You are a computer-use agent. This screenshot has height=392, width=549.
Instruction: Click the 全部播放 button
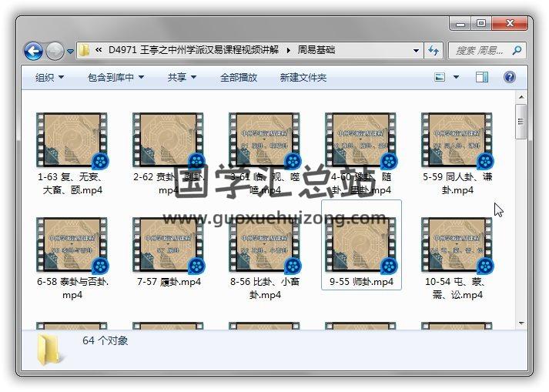[x=239, y=77]
